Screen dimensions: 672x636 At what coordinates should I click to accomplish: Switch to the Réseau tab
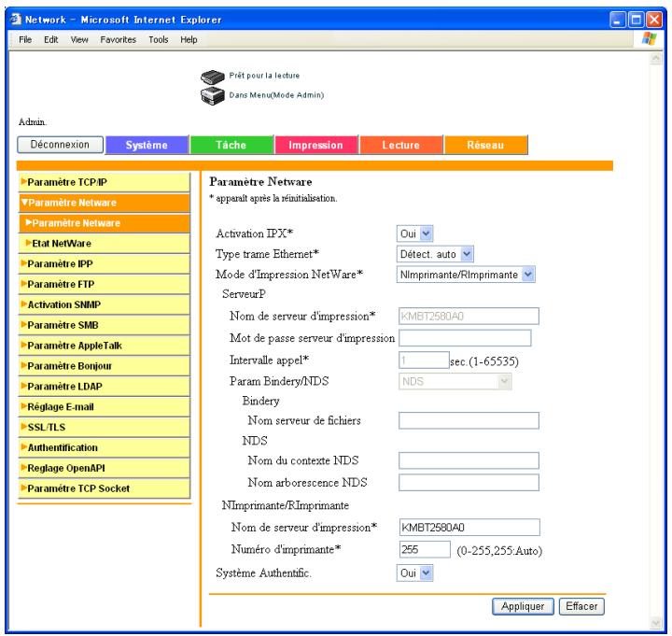click(485, 145)
